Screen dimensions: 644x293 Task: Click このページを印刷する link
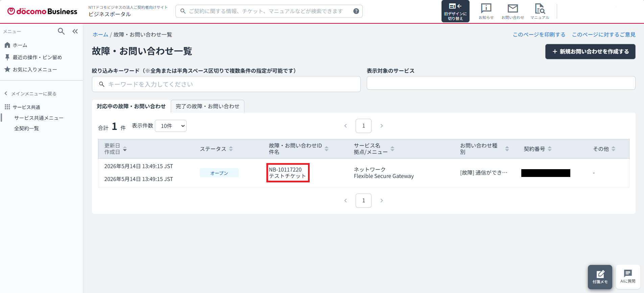coord(539,35)
